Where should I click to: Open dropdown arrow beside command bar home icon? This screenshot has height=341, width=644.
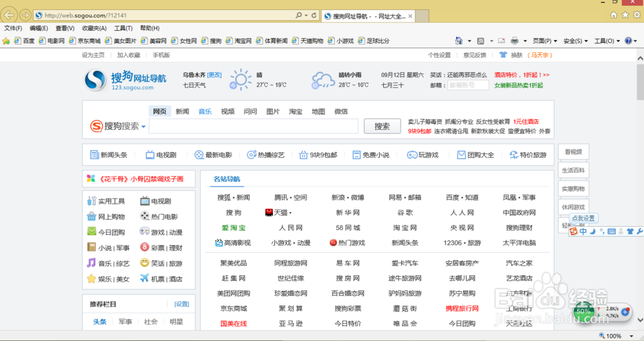pos(469,41)
